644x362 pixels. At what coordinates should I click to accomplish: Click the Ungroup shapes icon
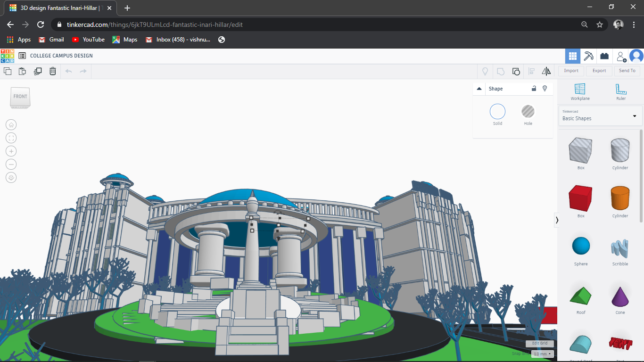pyautogui.click(x=516, y=71)
